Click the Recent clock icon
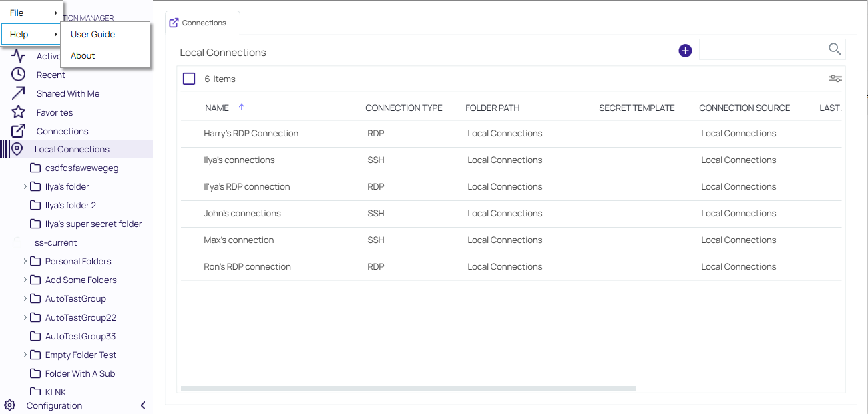Image resolution: width=868 pixels, height=414 pixels. pyautogui.click(x=18, y=75)
